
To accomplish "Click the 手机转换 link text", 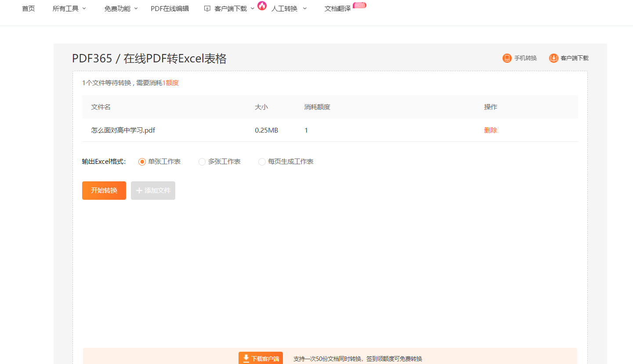I will point(525,58).
